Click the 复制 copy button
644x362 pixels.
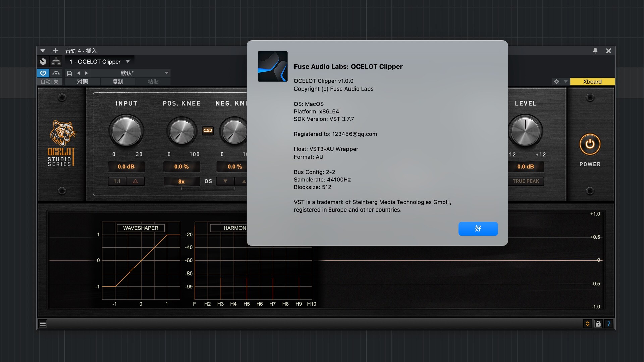pyautogui.click(x=118, y=82)
